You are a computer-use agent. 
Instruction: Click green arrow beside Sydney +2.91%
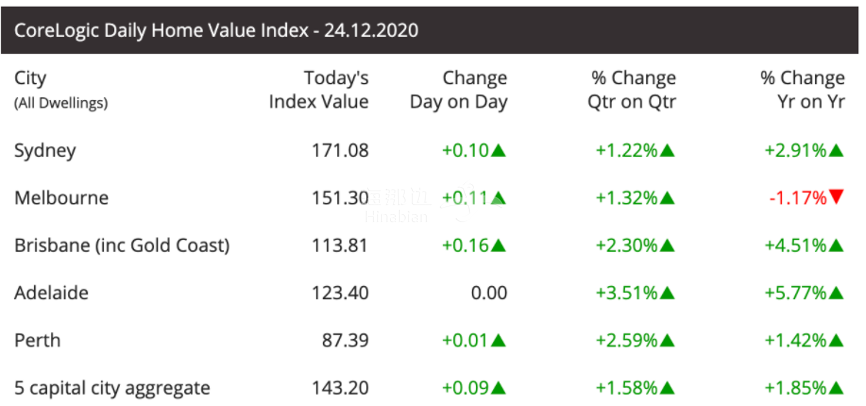[x=836, y=150]
